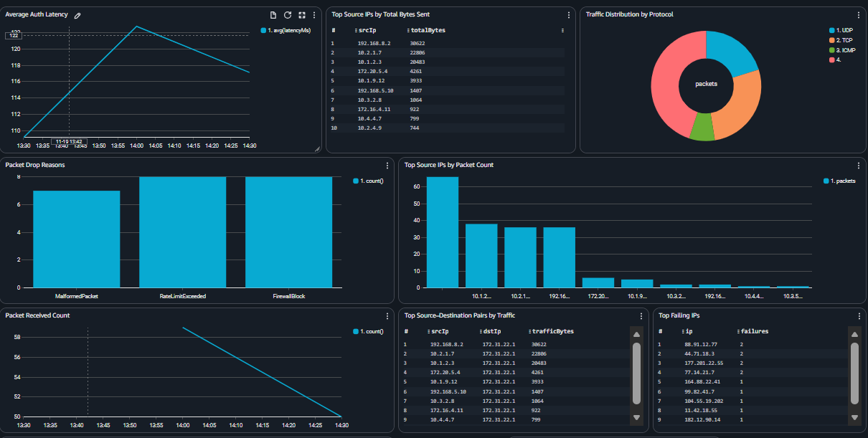
Task: Edit the Average Auth Latency widget title
Action: (x=77, y=15)
